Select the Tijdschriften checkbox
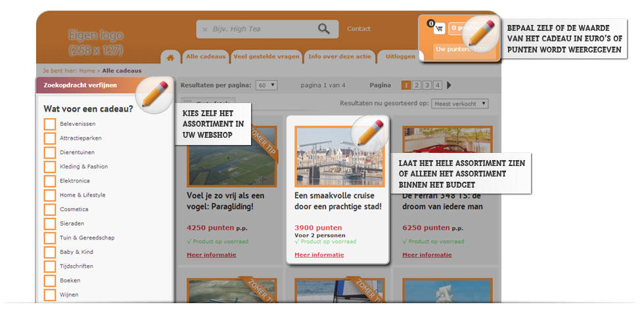Viewport: 644px width, 313px height. point(50,266)
